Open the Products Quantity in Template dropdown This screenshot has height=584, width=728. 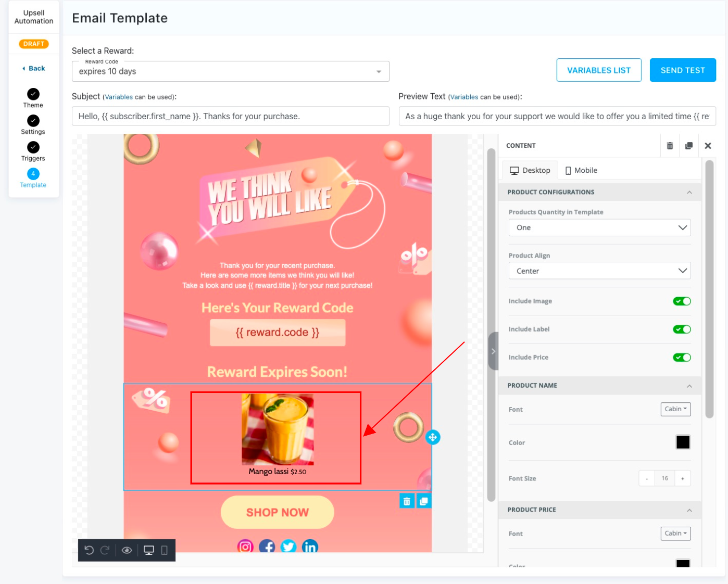pos(599,227)
